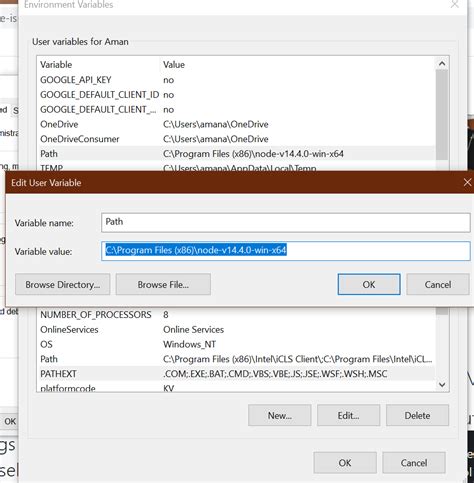Confirm with OK in Edit User Variable
This screenshot has width=474, height=483.
[369, 284]
